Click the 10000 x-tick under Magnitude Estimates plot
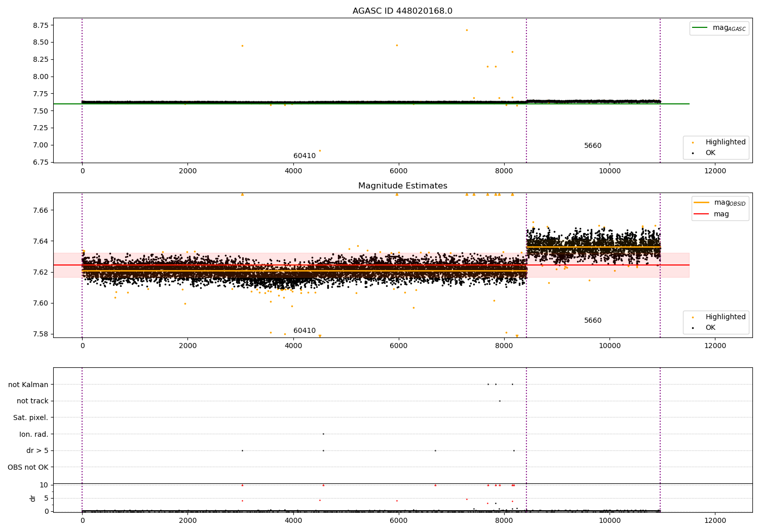Viewport: 760px width, 532px height. click(610, 346)
